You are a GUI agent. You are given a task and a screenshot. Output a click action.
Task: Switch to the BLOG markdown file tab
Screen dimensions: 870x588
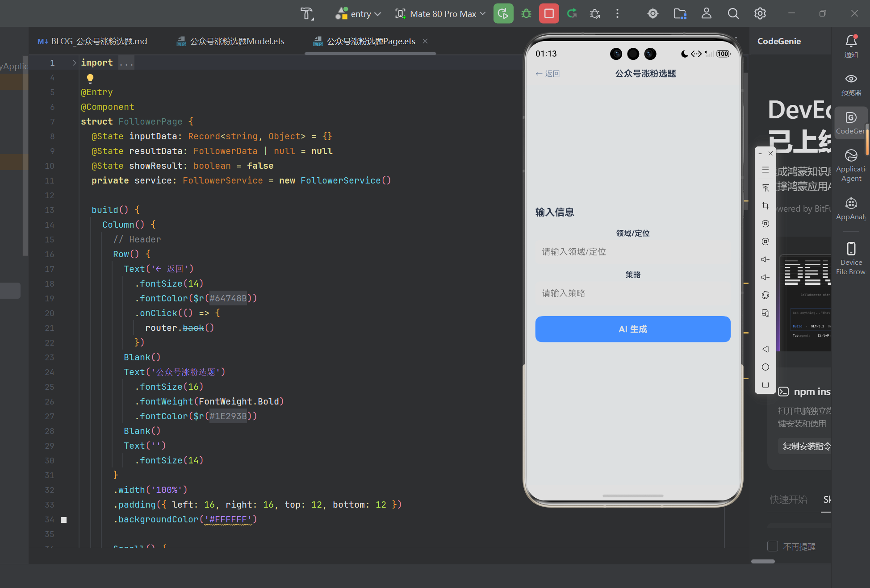(92, 42)
